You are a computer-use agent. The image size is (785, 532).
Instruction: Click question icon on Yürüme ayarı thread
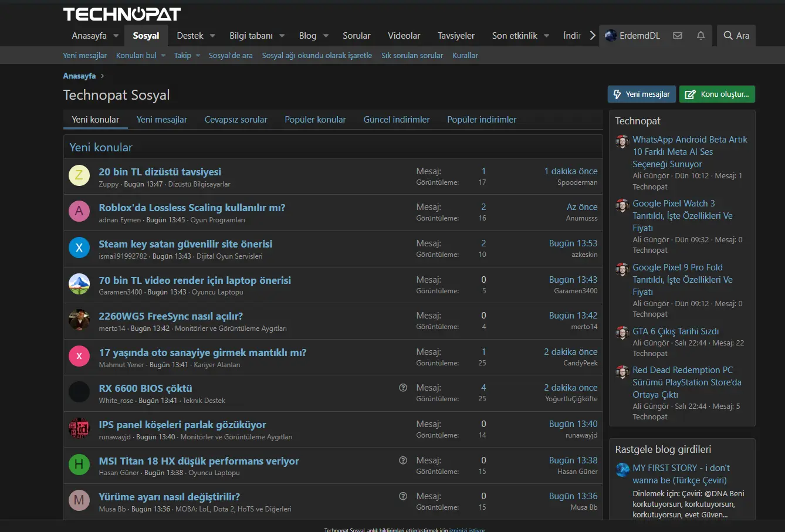[x=403, y=496]
